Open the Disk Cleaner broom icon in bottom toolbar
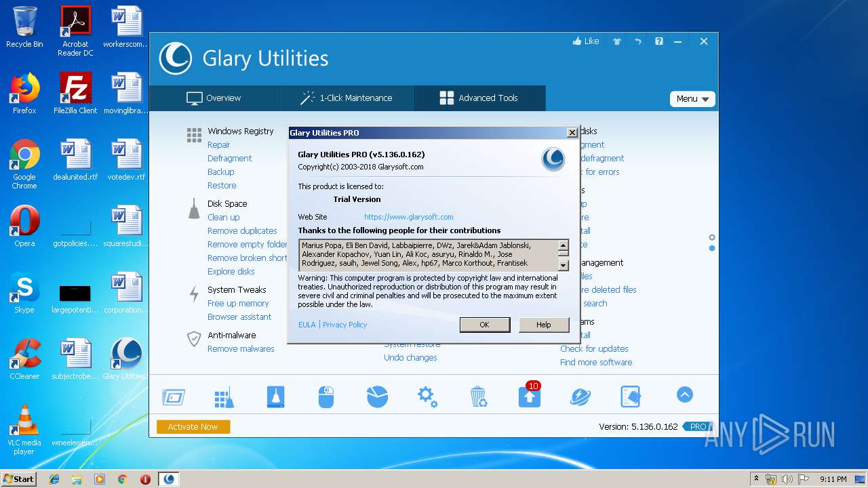This screenshot has width=868, height=488. (275, 396)
